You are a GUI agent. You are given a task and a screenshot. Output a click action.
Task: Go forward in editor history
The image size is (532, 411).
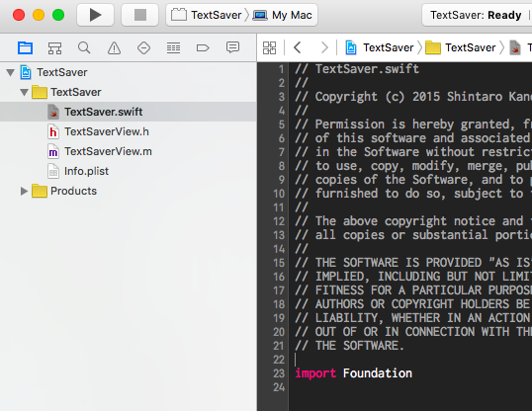tap(324, 47)
